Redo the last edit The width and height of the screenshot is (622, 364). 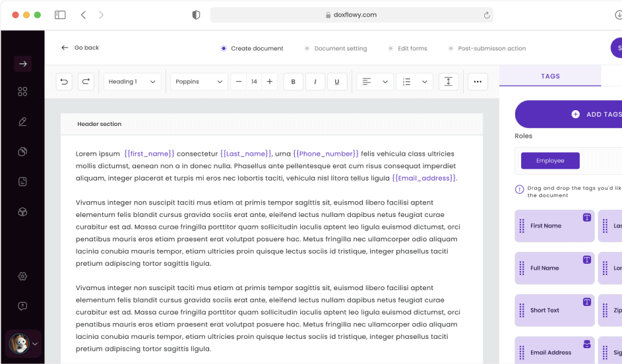[x=86, y=82]
